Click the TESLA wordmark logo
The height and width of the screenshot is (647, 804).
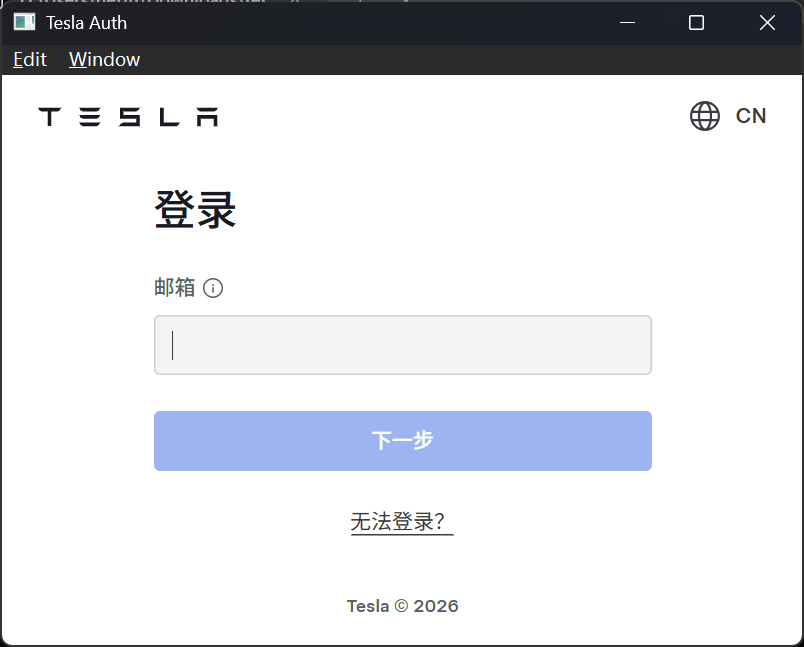[x=128, y=117]
